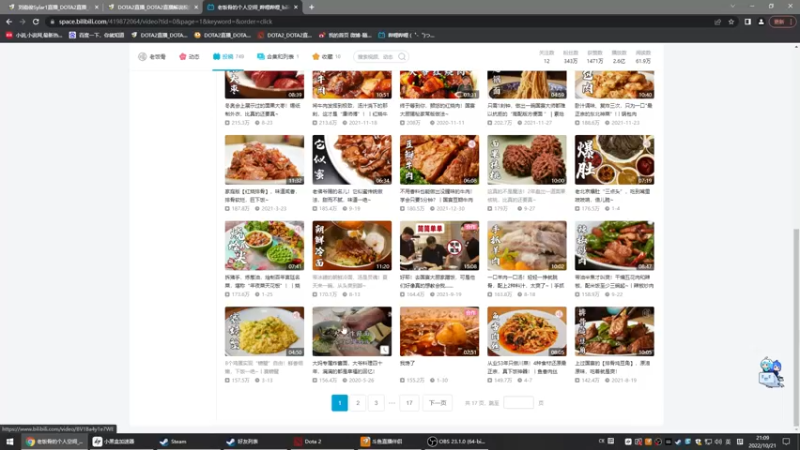Click the orange 收藏 star icon
The width and height of the screenshot is (800, 450).
tap(316, 57)
